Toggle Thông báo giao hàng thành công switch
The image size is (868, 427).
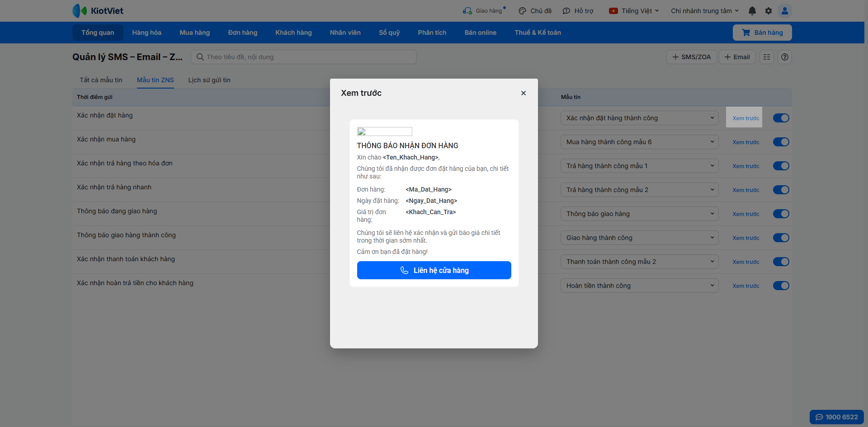point(781,238)
